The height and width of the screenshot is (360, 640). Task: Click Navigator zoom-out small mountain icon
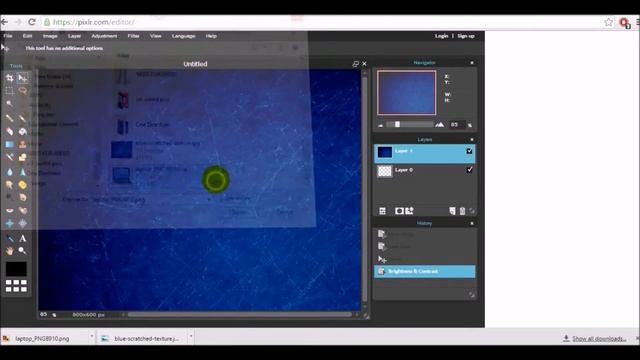(380, 125)
